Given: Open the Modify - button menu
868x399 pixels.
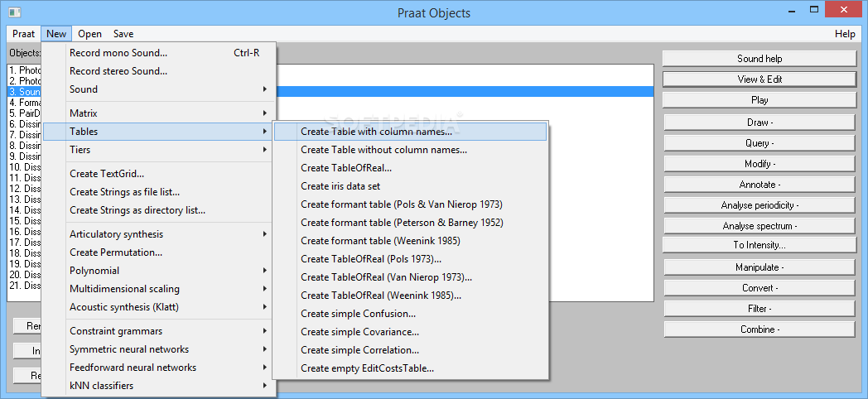Looking at the screenshot, I should click(x=759, y=164).
